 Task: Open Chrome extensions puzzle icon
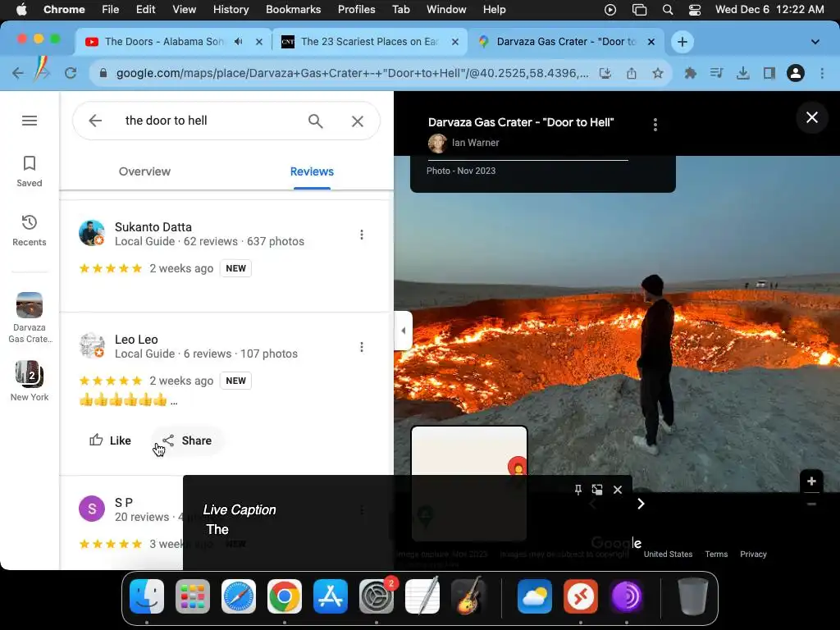pyautogui.click(x=691, y=73)
